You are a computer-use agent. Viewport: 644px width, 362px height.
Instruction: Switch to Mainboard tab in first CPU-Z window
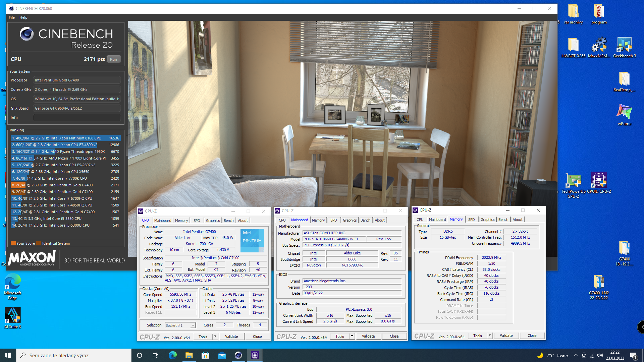[163, 221]
